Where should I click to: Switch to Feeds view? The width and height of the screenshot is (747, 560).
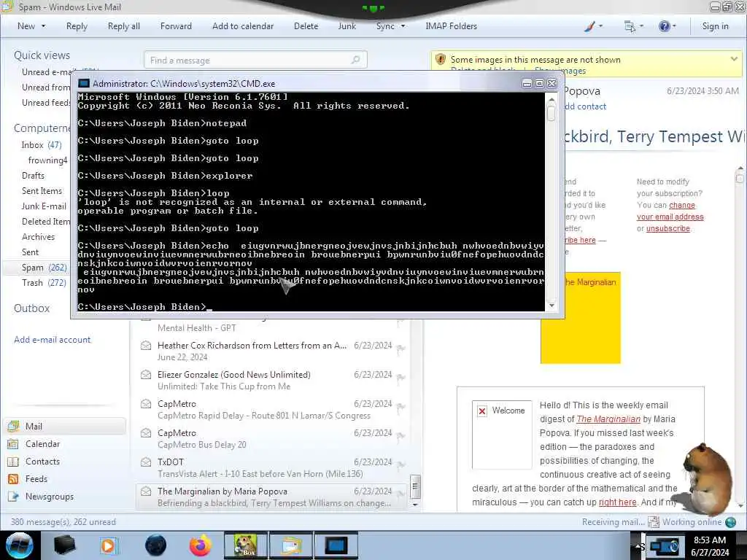coord(36,479)
